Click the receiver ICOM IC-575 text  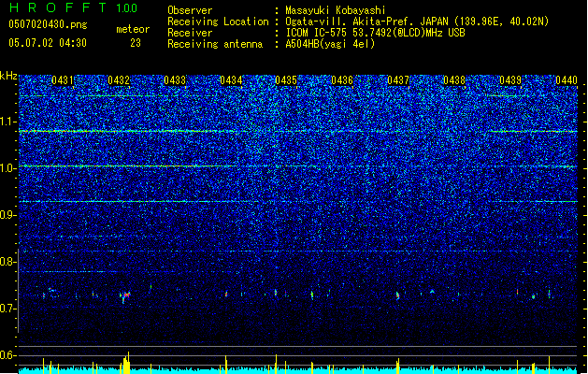click(x=375, y=33)
